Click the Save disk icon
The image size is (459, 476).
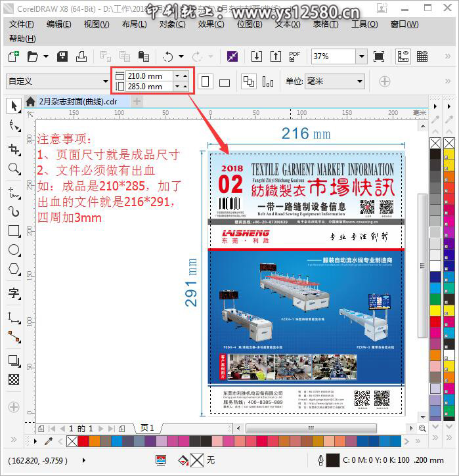(62, 56)
